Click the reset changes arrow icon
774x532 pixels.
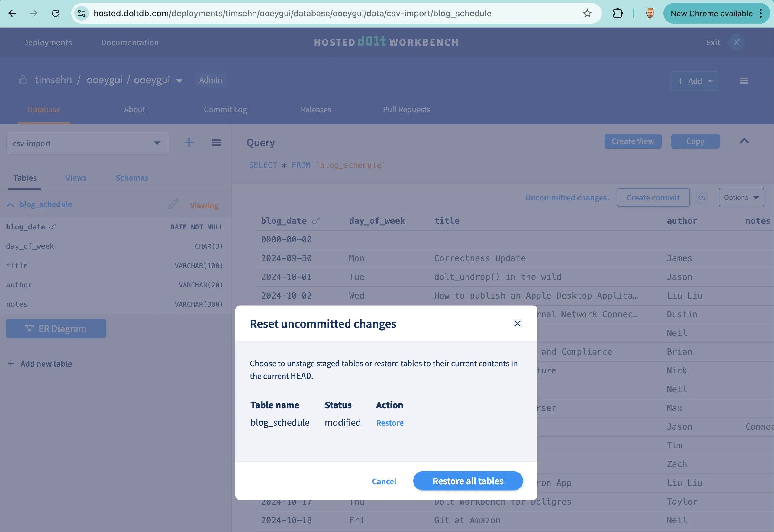[x=701, y=198]
